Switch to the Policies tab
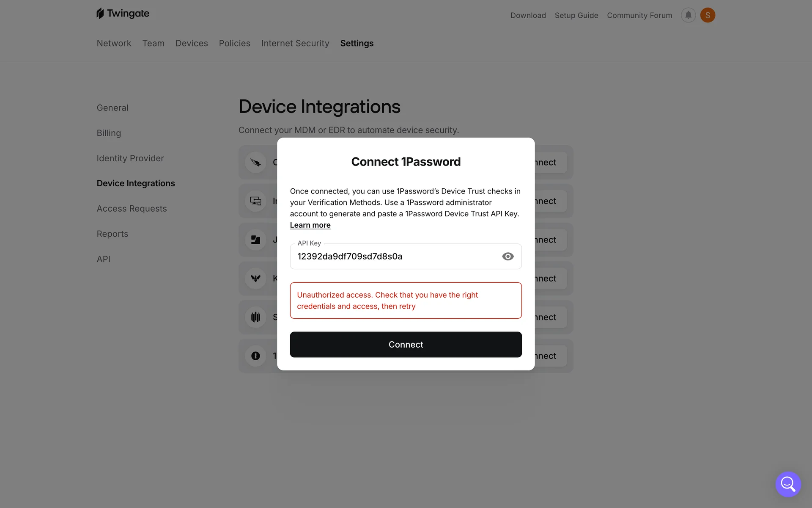 click(234, 43)
